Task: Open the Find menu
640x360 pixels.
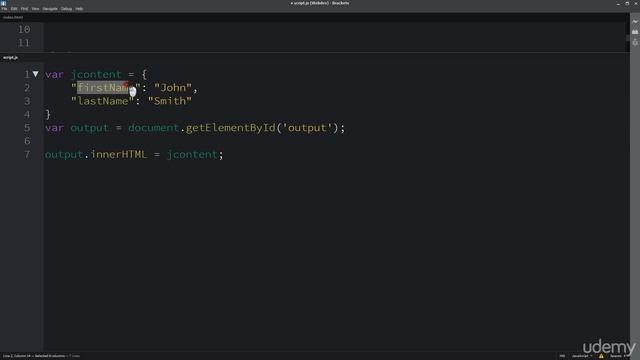Action: (x=24, y=9)
